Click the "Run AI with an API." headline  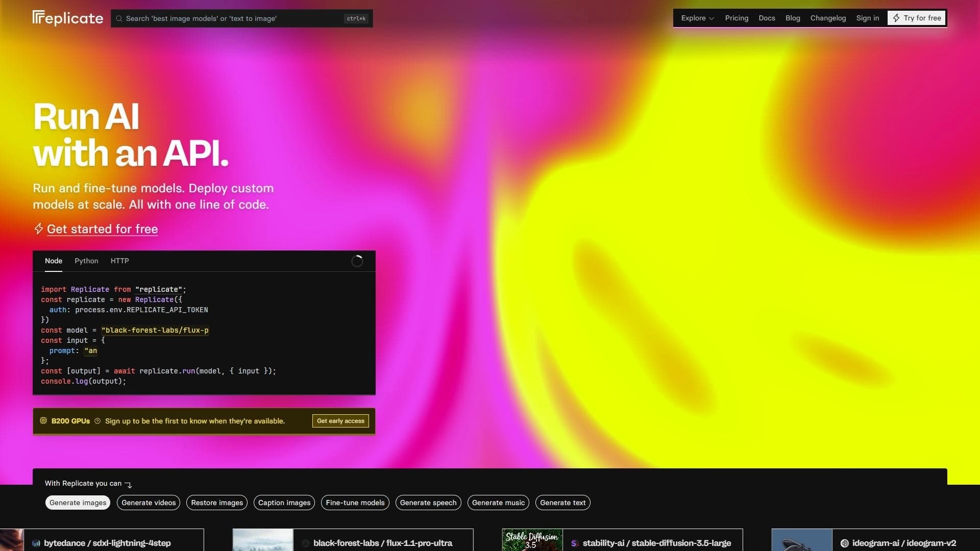131,135
